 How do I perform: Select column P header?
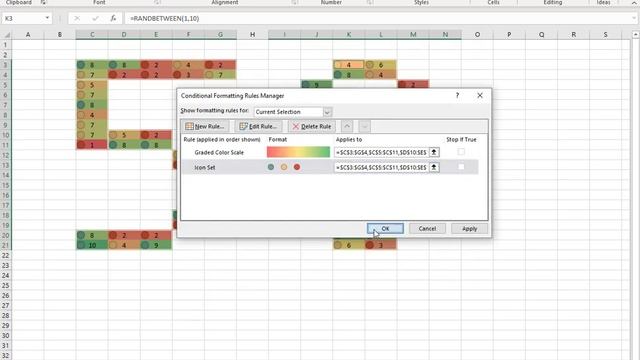(509, 35)
